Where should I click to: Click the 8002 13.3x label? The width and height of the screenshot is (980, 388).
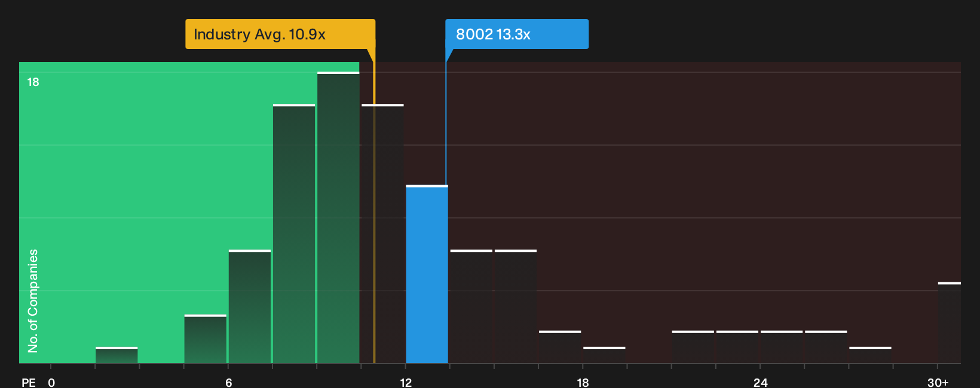tap(517, 34)
